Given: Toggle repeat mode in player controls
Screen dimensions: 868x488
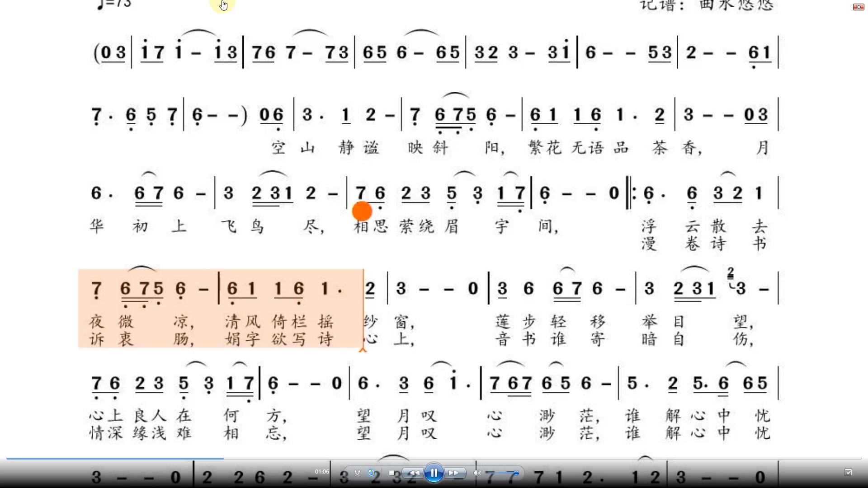Looking at the screenshot, I should click(x=372, y=473).
